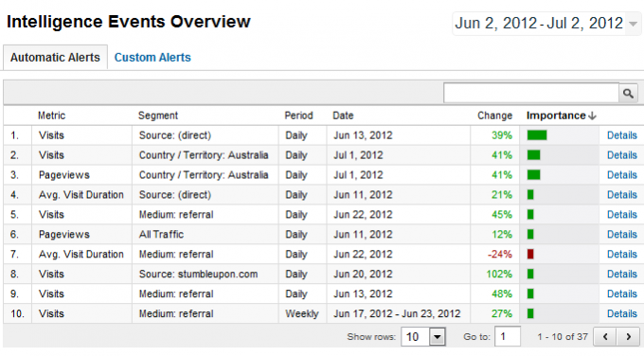Open the date range dropdown arrow

(x=633, y=24)
